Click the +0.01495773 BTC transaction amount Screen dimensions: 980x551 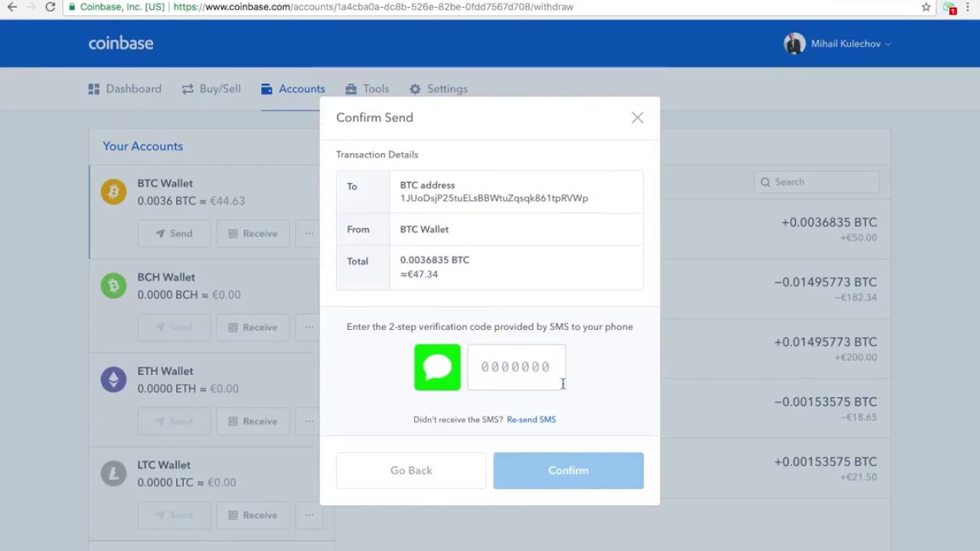coord(825,341)
